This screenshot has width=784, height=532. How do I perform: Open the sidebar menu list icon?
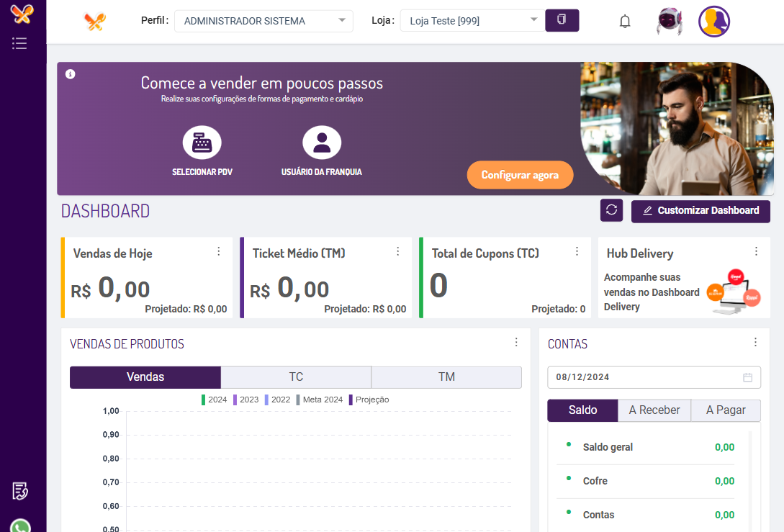(19, 43)
